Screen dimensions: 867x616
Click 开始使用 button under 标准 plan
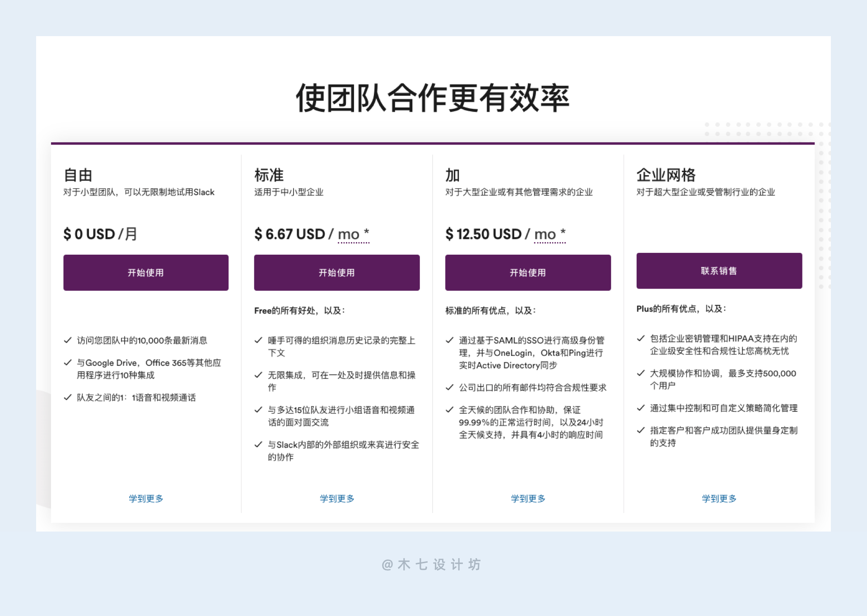click(x=336, y=272)
